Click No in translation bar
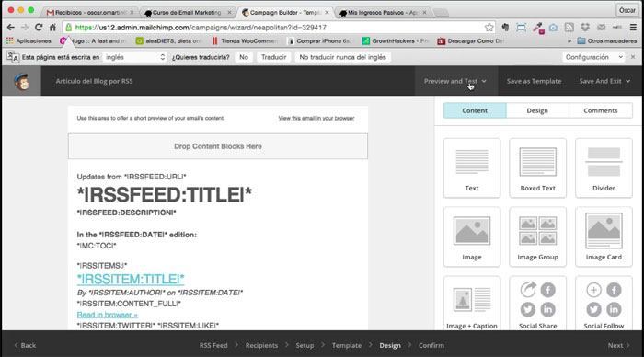 (x=244, y=57)
